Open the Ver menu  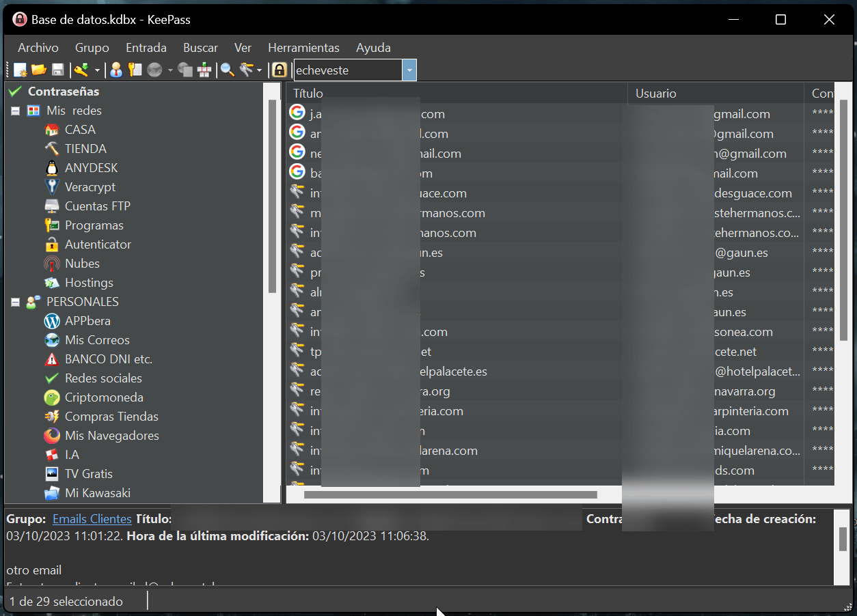(243, 48)
